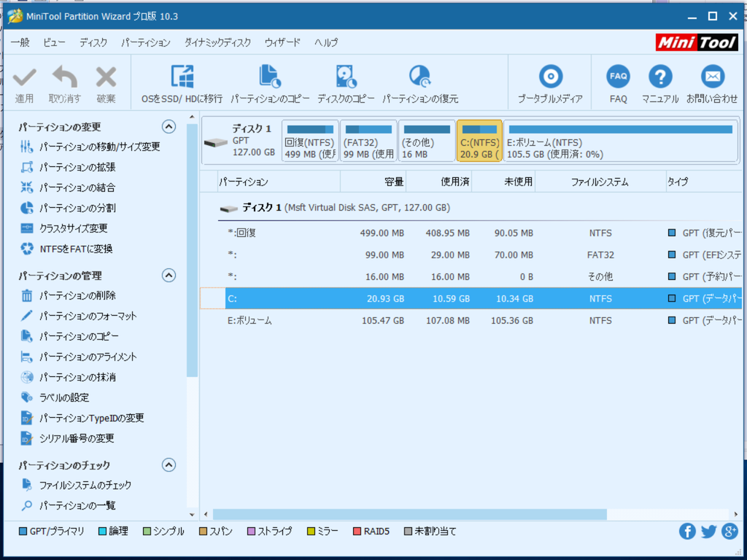This screenshot has height=560, width=747.
Task: Run ファイルシステムのチェック from sidebar
Action: [76, 485]
